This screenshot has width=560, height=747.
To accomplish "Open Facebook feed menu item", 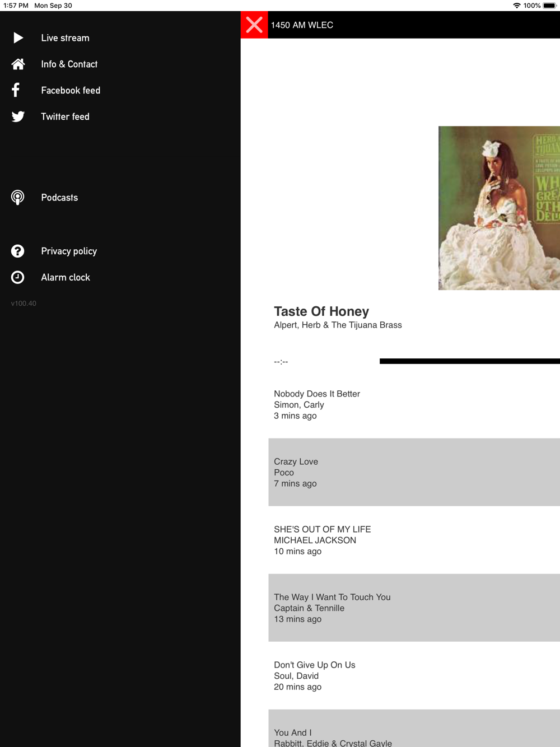I will 120,90.
